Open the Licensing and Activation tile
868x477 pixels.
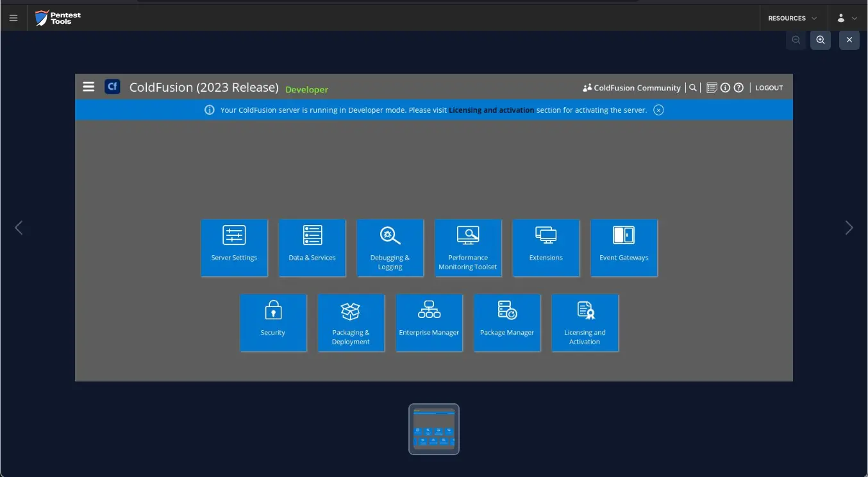(585, 323)
